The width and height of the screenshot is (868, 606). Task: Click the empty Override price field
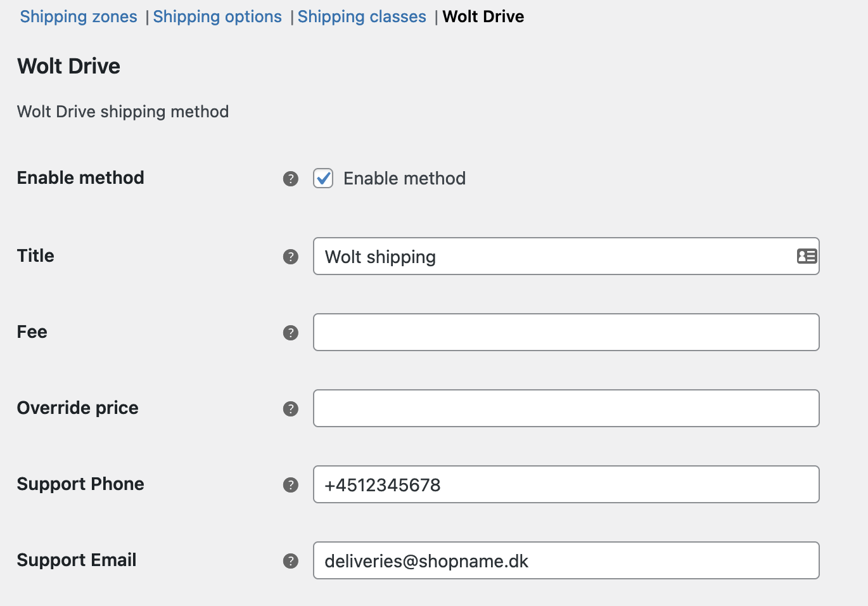tap(566, 408)
